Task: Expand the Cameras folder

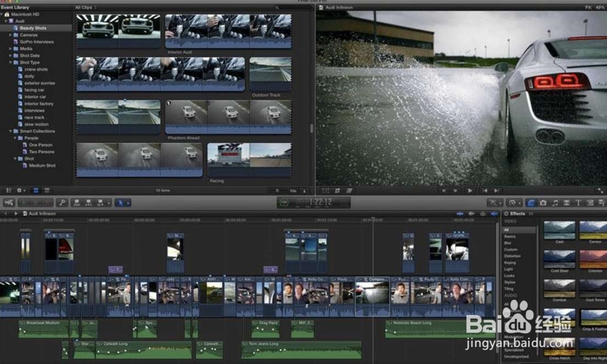Action: coord(10,35)
